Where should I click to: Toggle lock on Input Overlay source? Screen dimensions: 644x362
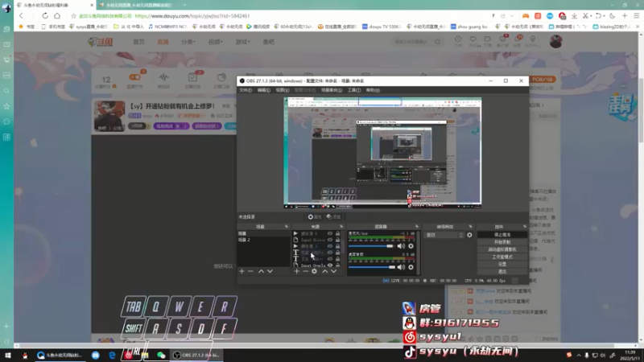click(337, 265)
